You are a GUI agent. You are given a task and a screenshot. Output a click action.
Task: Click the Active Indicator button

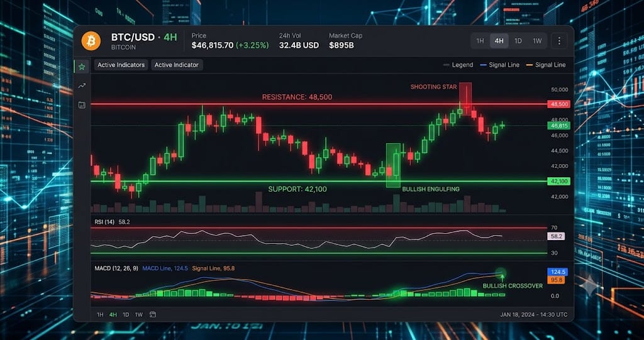(x=177, y=65)
